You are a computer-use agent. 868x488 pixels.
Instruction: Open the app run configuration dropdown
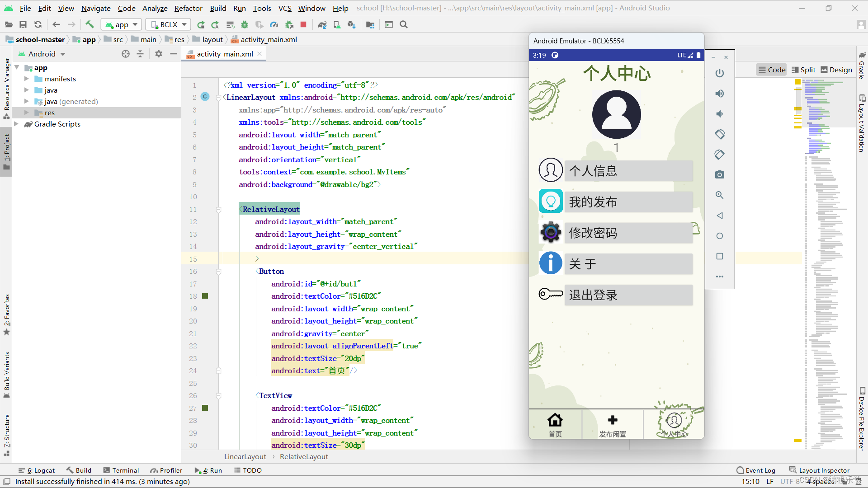pos(121,24)
